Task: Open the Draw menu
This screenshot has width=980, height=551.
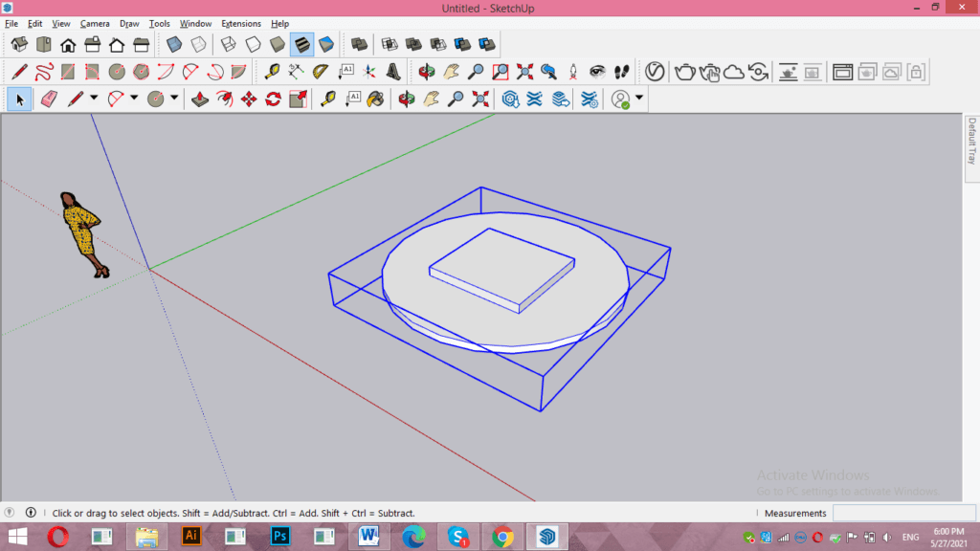Action: pos(129,23)
